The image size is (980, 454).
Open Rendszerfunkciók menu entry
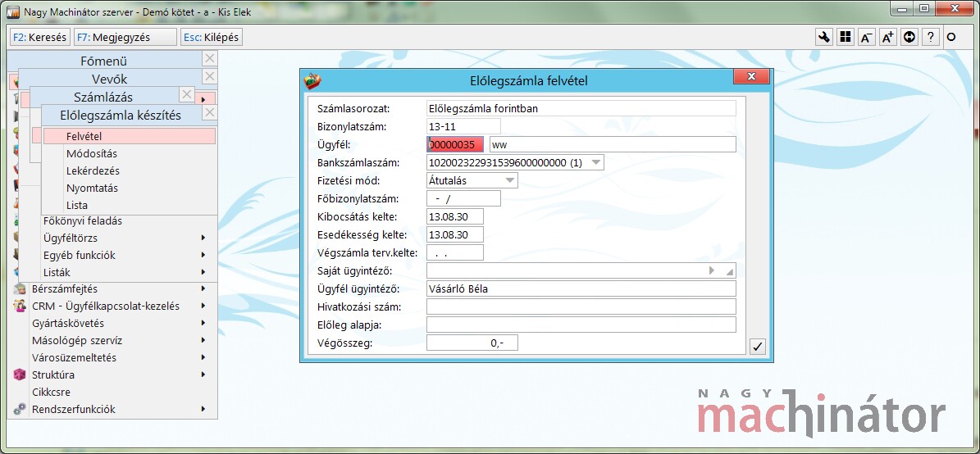(74, 409)
